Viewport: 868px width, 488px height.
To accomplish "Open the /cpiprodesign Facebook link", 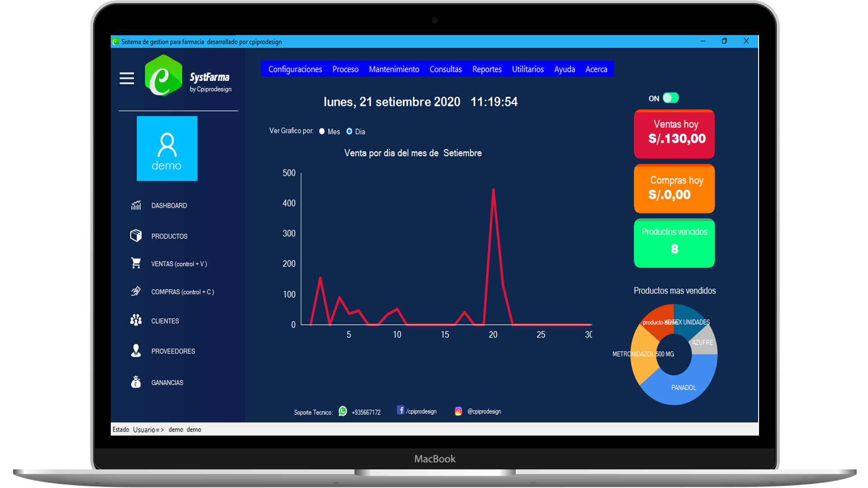I will pos(417,411).
